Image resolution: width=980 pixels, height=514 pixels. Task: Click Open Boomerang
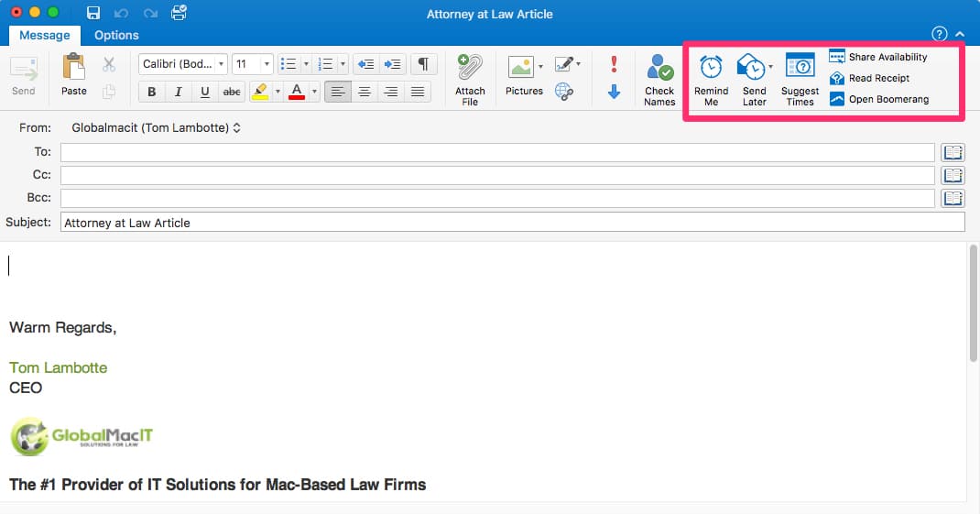coord(879,100)
